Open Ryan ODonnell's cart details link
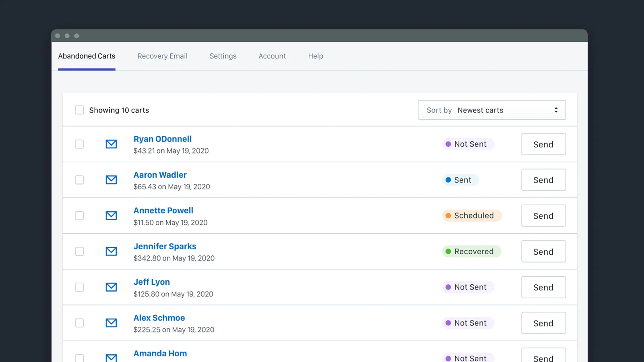Screen dimensions: 644x362 pos(163,139)
